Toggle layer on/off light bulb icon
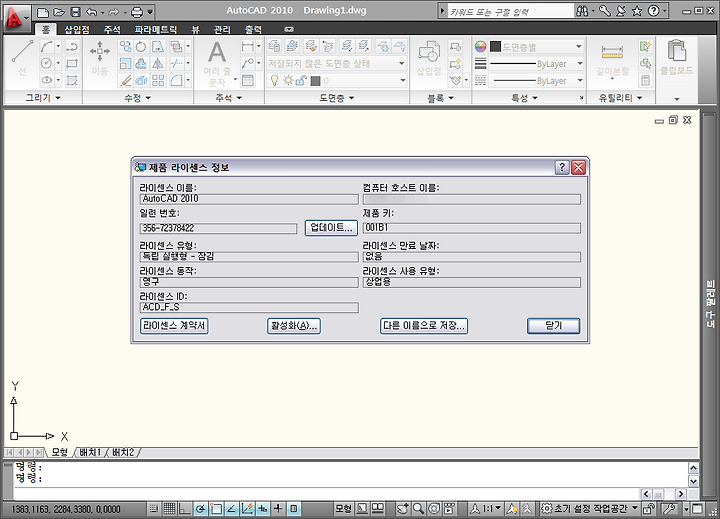Image resolution: width=720 pixels, height=519 pixels. point(274,80)
